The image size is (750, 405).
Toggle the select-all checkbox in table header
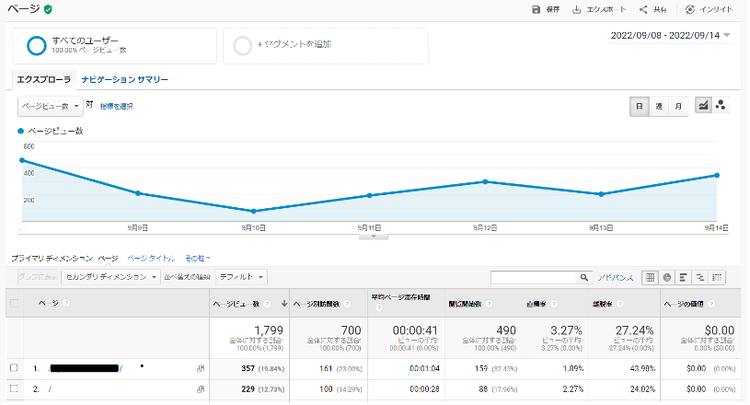click(14, 303)
